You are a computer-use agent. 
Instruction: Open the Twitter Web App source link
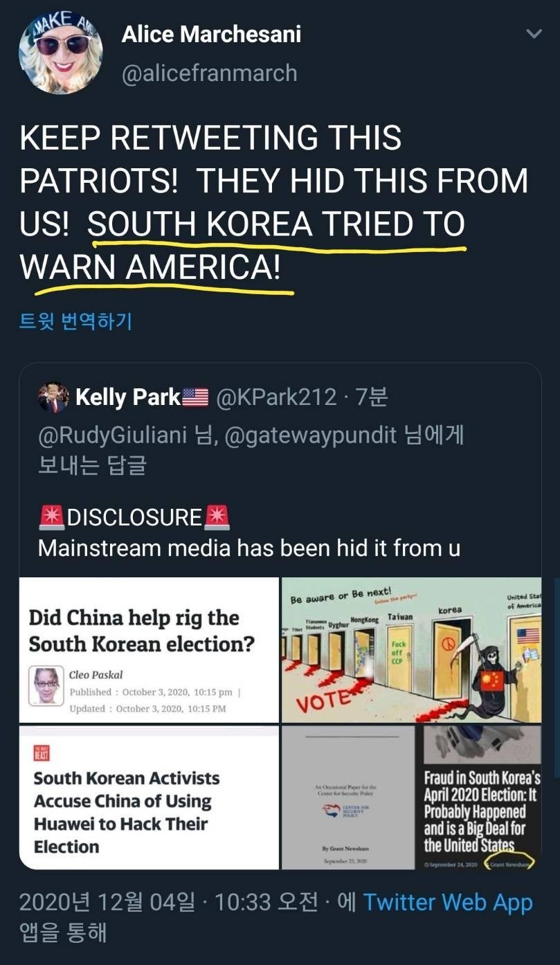(448, 902)
